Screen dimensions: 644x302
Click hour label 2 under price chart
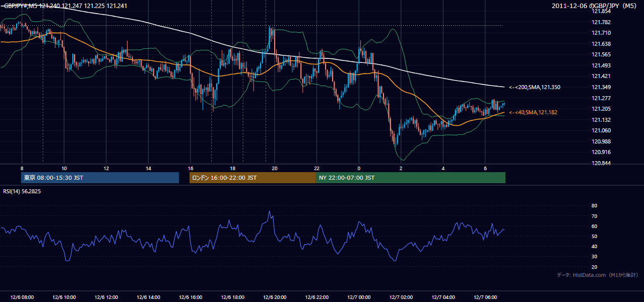point(401,168)
